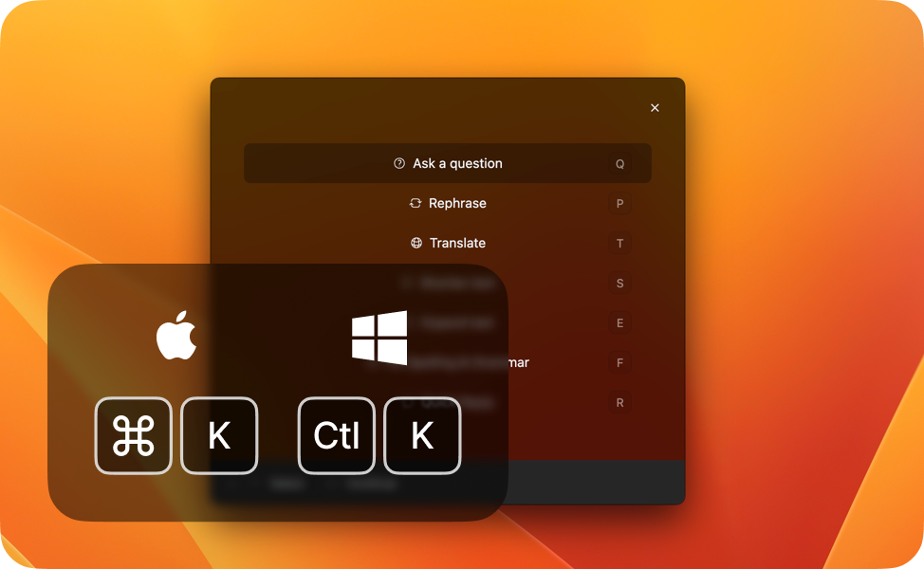Screen dimensions: 924x569
Task: Click the Command key symbol
Action: tap(133, 436)
